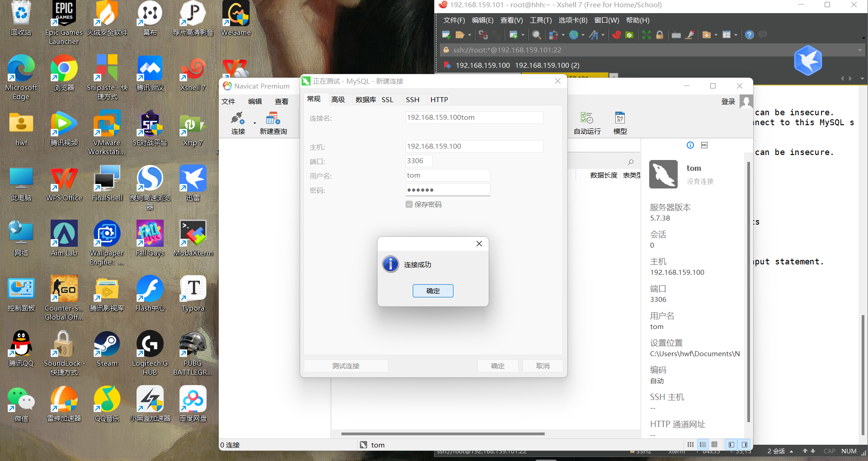Click the user avatar icon next to 登录
Viewport: 868px width, 461px height.
tap(746, 102)
